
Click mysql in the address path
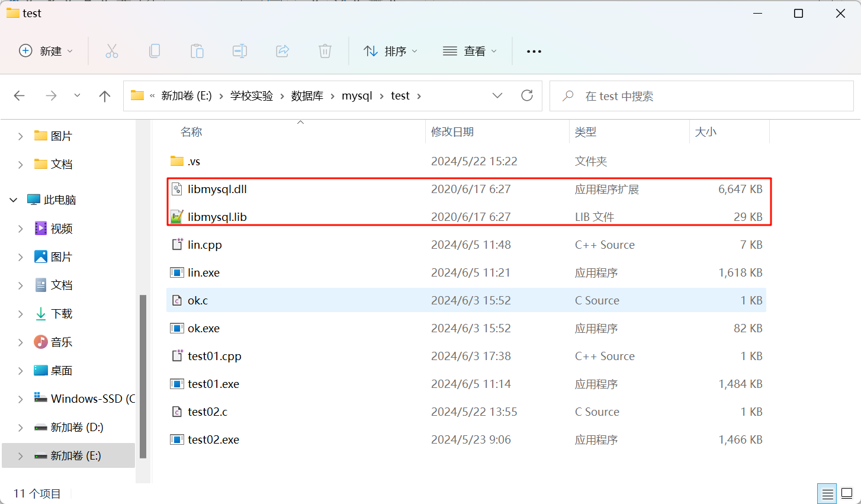[357, 96]
